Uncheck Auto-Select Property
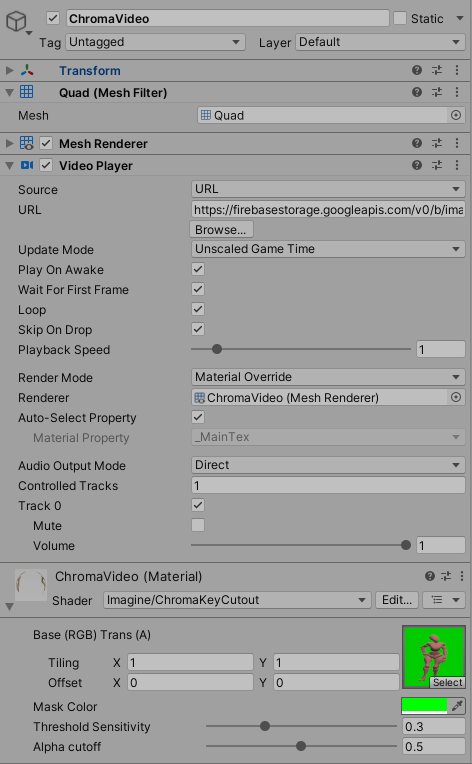 [198, 417]
